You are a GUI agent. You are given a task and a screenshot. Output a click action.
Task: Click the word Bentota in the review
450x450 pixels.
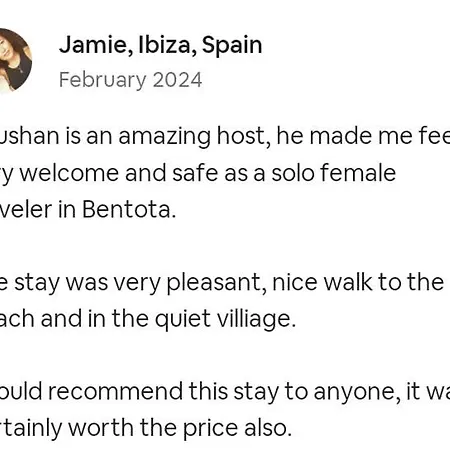(129, 209)
